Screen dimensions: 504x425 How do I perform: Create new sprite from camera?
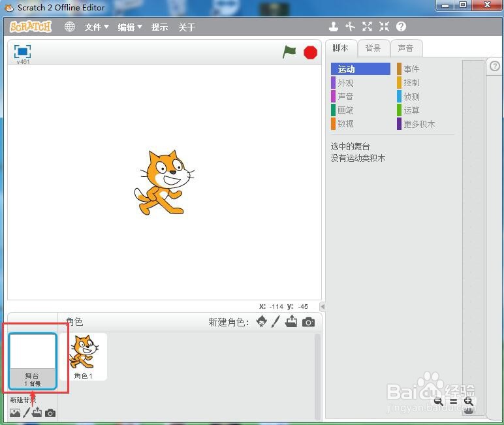tap(308, 322)
